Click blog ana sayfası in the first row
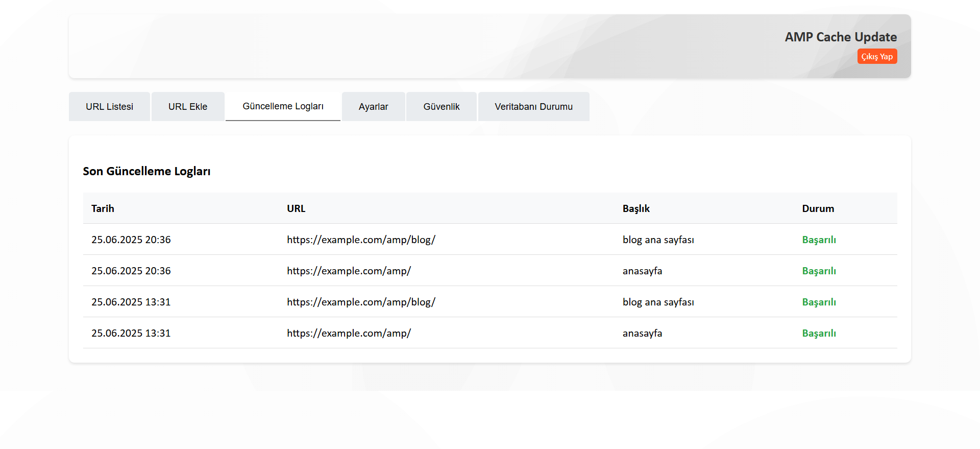Viewport: 980px width, 449px height. click(658, 240)
